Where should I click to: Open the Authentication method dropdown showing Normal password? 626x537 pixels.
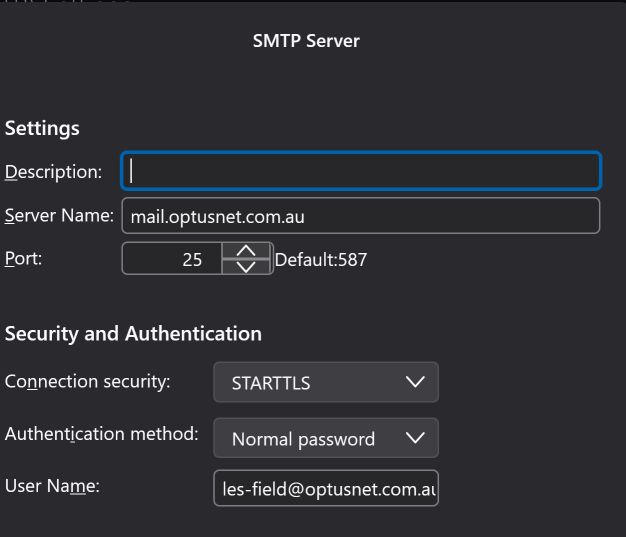point(325,438)
